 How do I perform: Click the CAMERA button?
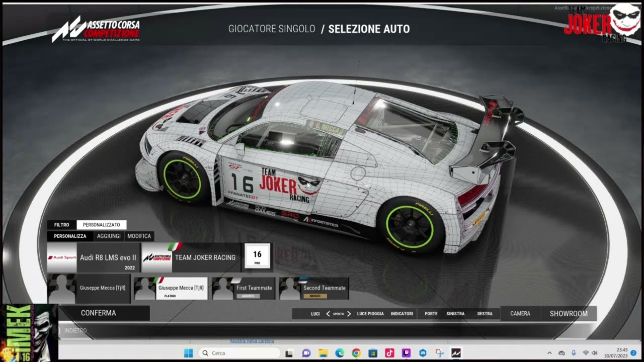(x=520, y=313)
